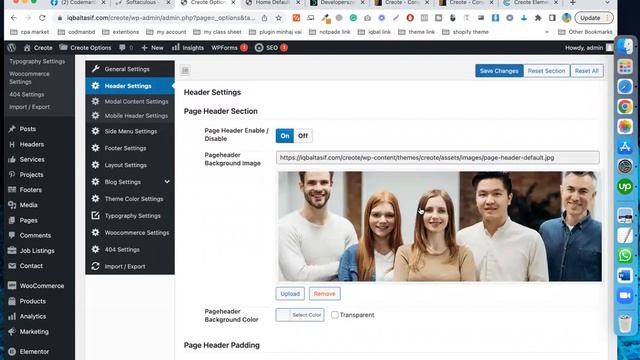
Task: Open Modal Content Settings
Action: 130,101
